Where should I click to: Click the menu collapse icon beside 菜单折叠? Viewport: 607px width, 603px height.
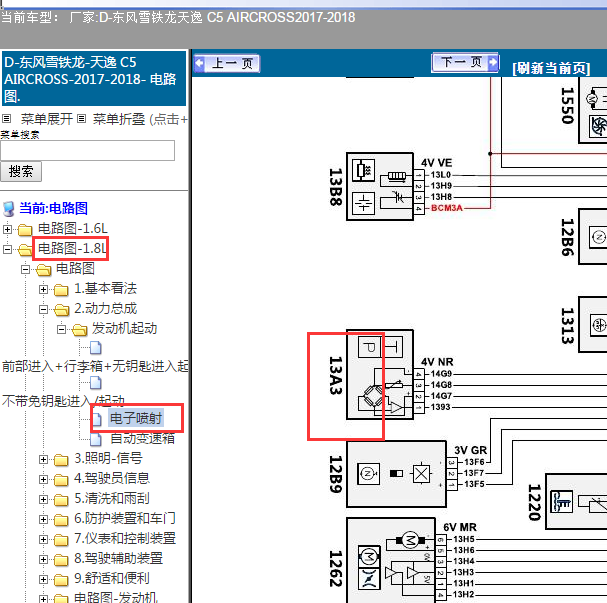tap(81, 118)
